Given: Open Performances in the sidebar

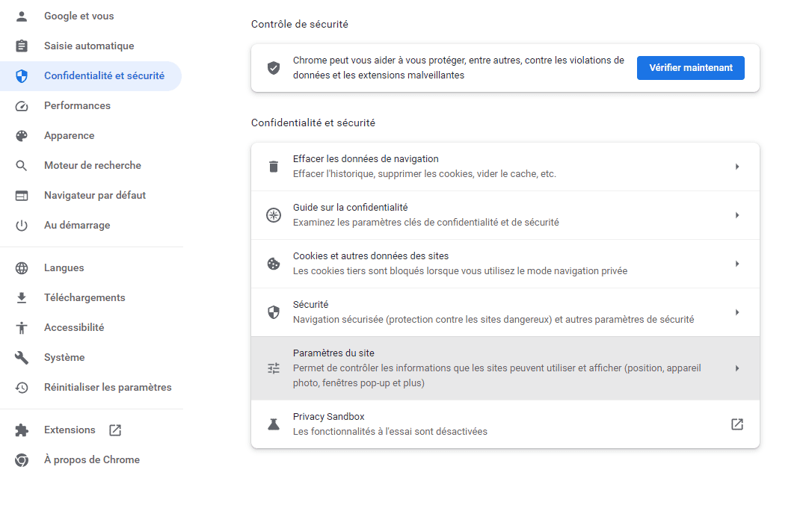Looking at the screenshot, I should click(77, 106).
